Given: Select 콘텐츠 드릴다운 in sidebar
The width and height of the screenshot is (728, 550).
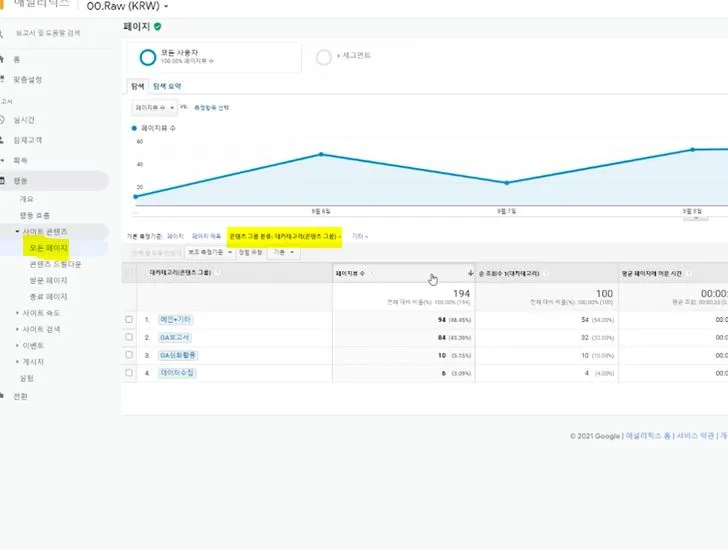Looking at the screenshot, I should pyautogui.click(x=55, y=264).
